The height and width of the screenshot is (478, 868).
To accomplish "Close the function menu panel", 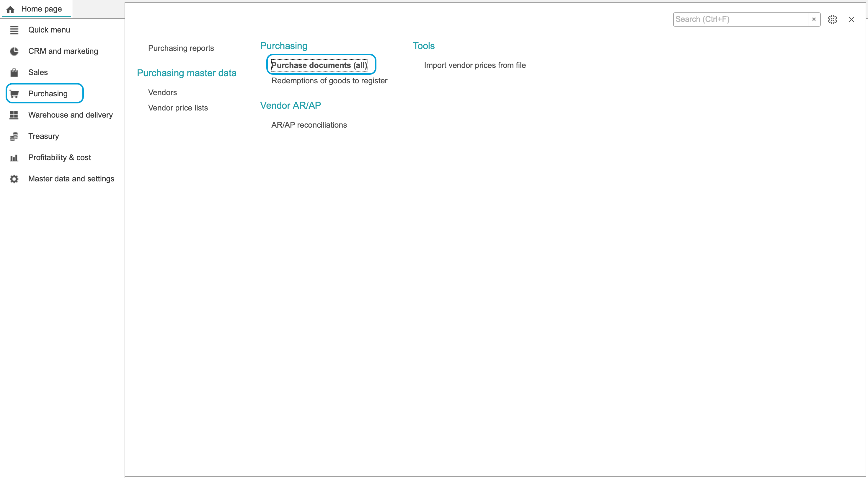I will coord(851,19).
